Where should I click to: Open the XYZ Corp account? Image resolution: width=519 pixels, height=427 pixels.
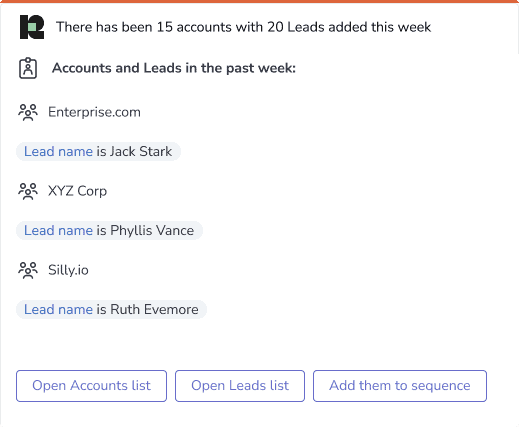coord(77,191)
